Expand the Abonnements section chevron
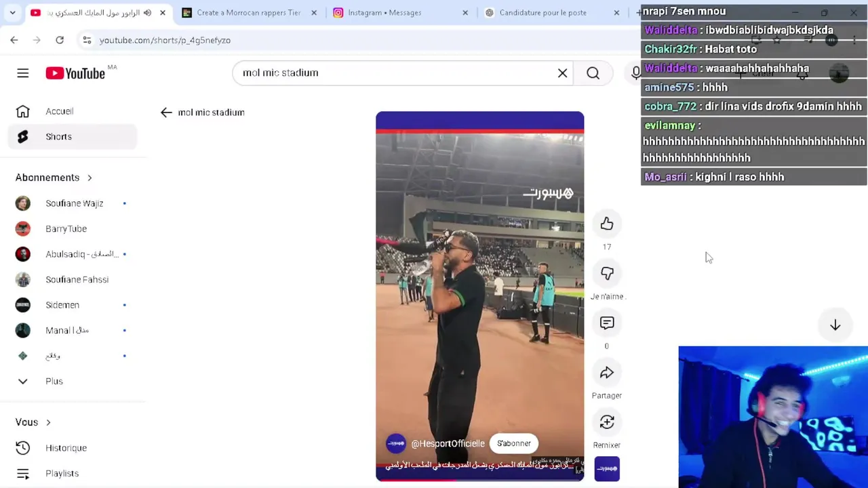 click(x=90, y=178)
